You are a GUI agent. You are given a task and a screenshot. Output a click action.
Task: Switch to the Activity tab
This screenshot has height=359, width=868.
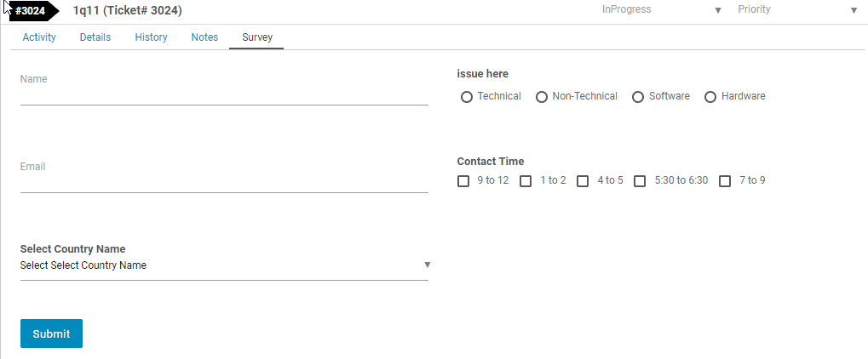[39, 37]
